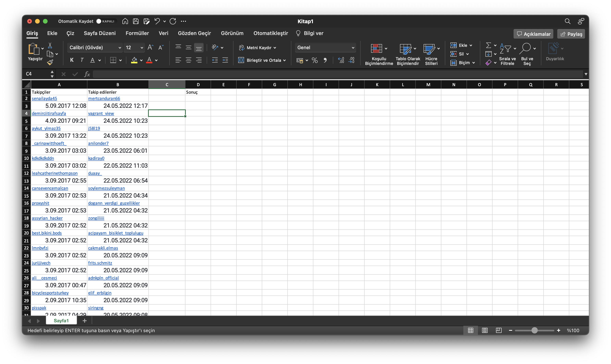Toggle align text left
611x364 pixels.
[x=178, y=60]
